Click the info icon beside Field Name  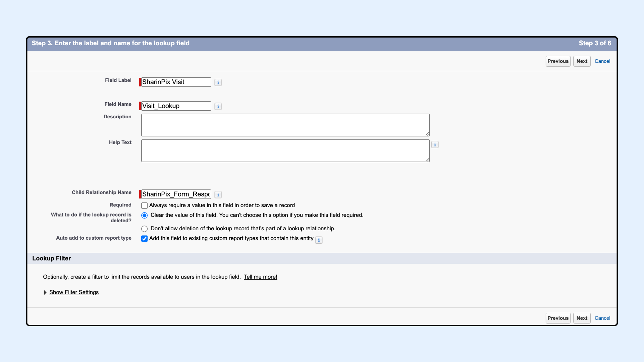(218, 106)
